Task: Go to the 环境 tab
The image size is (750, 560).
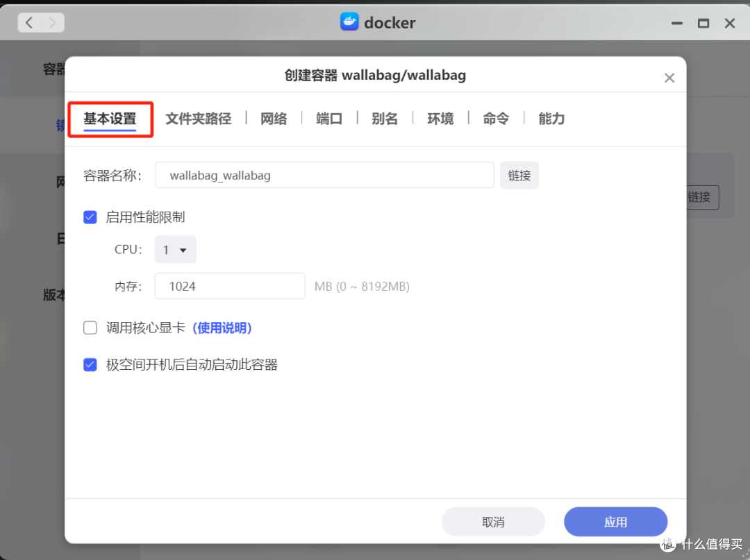Action: click(x=440, y=119)
